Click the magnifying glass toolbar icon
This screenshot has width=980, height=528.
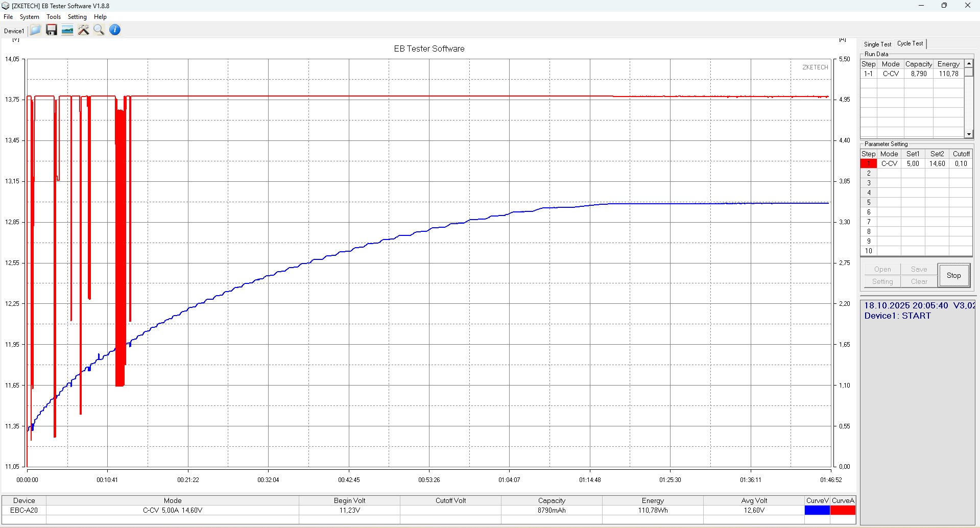coord(99,30)
